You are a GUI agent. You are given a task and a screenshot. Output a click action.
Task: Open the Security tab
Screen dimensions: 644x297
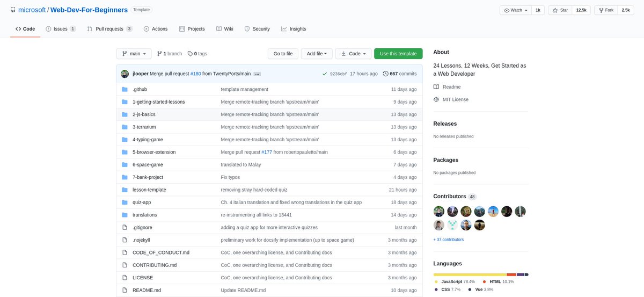pyautogui.click(x=257, y=29)
